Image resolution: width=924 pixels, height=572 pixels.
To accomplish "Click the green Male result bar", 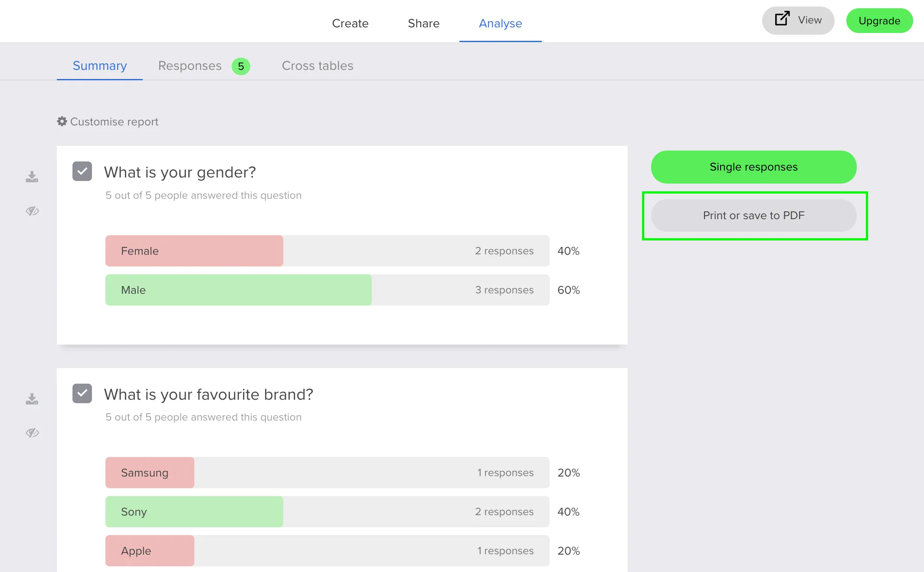I will click(238, 290).
